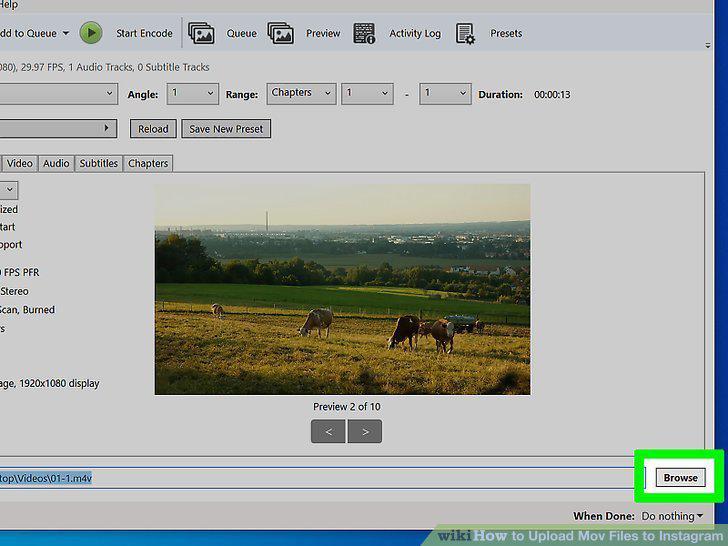The height and width of the screenshot is (546, 728).
Task: Open the starting chapter dropdown
Action: [x=367, y=94]
